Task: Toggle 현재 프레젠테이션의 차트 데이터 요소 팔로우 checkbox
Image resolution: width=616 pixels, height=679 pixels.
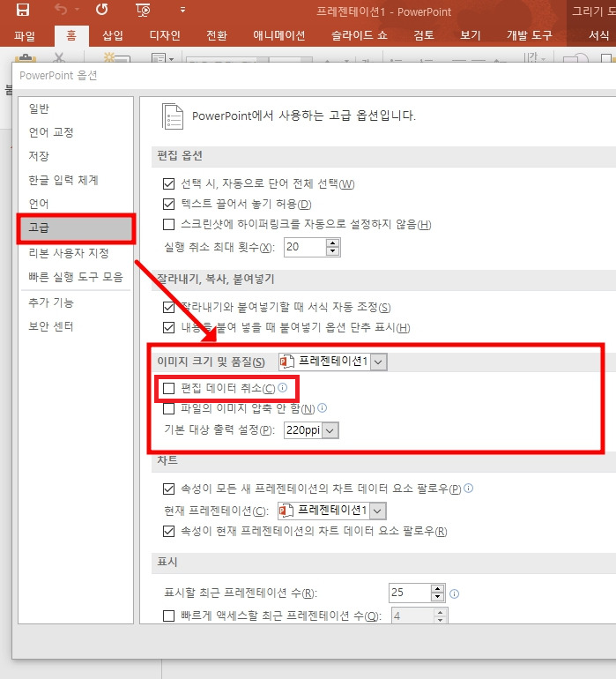Action: (x=169, y=532)
